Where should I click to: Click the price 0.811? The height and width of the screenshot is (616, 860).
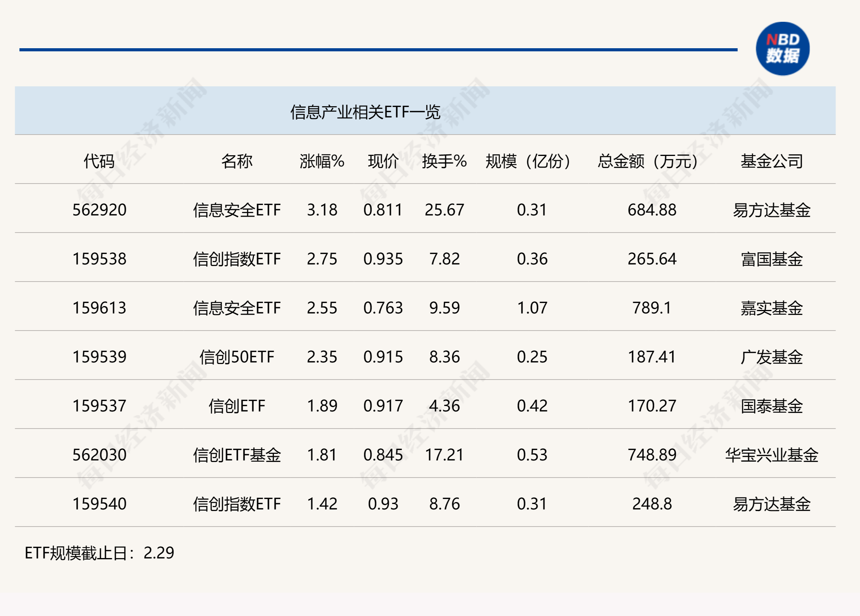point(383,210)
